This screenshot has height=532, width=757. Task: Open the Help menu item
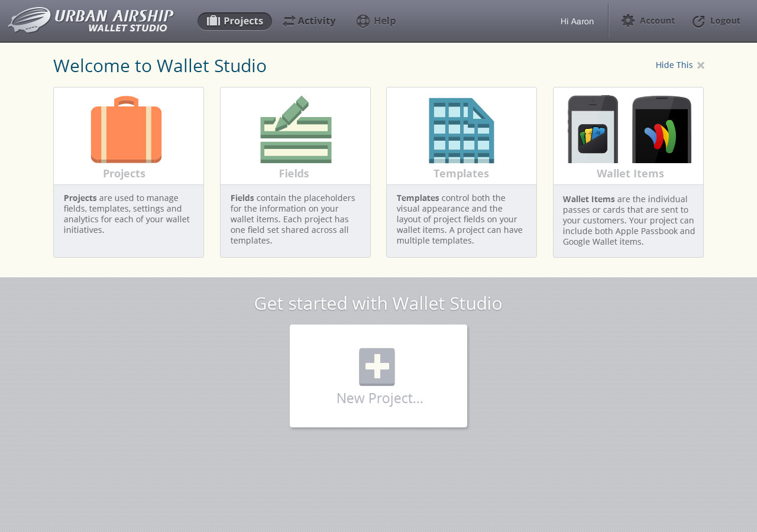coord(376,21)
